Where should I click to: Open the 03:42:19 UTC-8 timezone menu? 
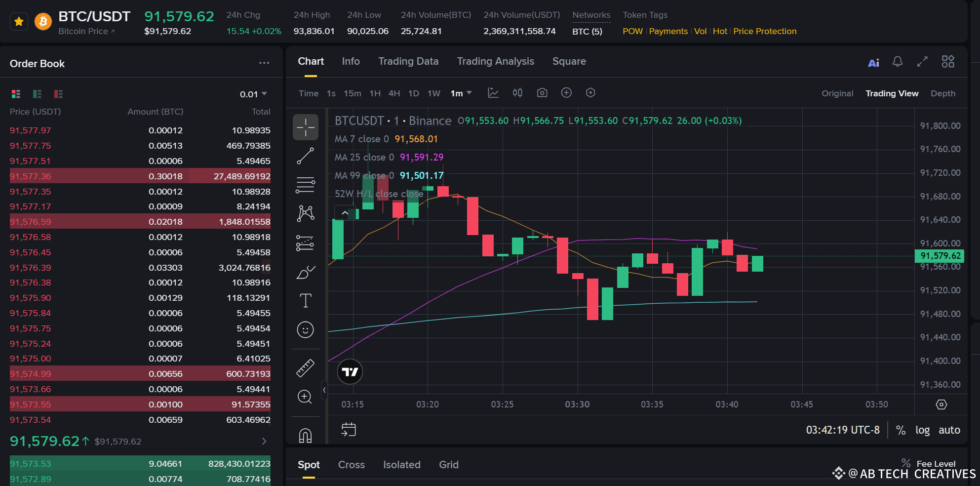point(843,430)
